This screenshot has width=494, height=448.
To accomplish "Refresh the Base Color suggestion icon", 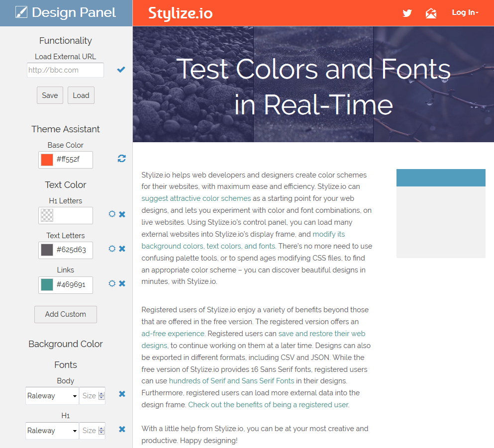I will click(121, 158).
